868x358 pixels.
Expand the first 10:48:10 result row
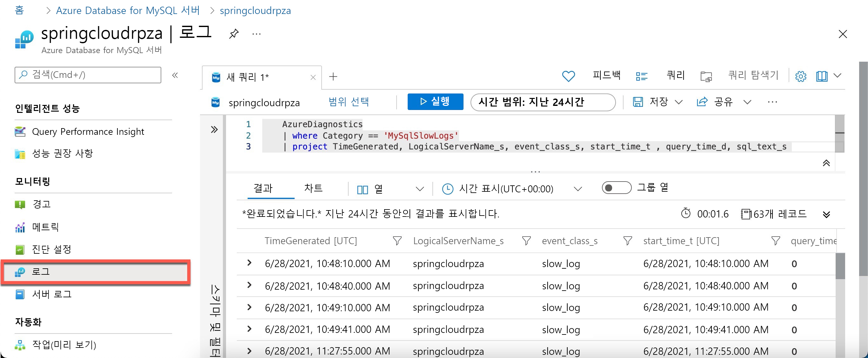[x=249, y=263]
